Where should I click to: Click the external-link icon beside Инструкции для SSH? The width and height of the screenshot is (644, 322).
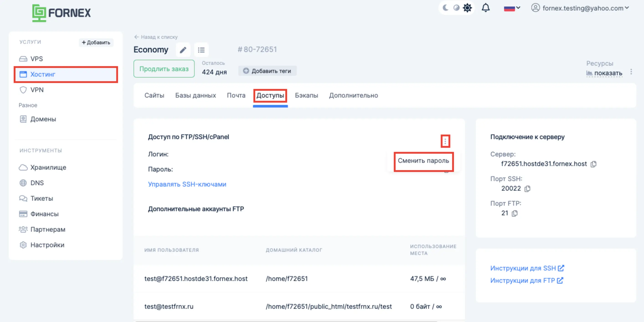coord(561,268)
